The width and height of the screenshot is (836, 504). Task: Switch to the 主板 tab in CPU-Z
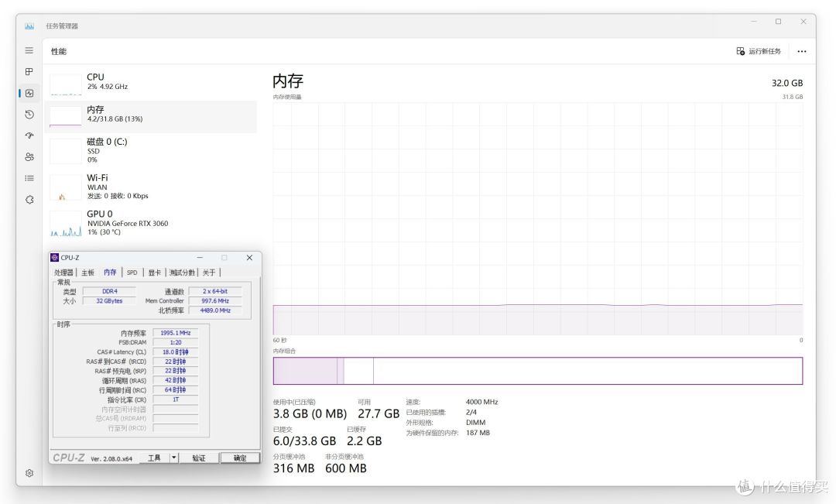(87, 273)
